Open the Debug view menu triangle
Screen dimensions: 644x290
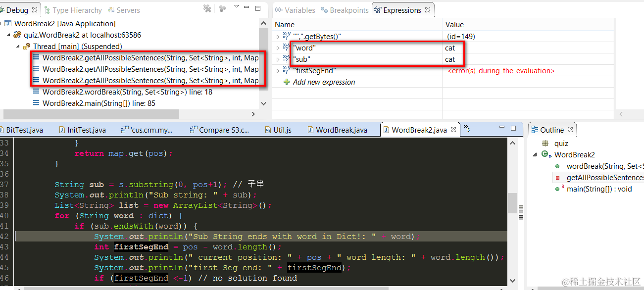point(236,7)
